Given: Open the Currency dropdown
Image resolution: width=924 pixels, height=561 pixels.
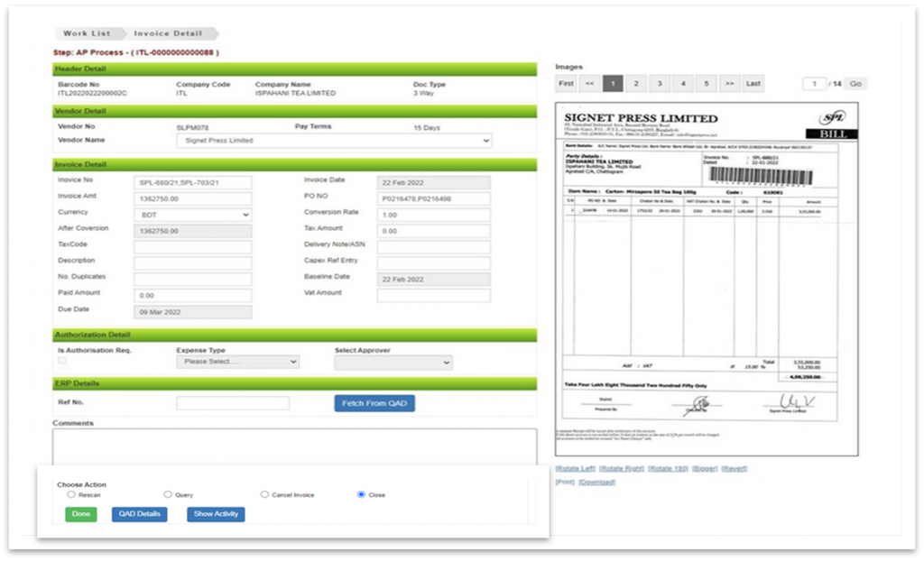Looking at the screenshot, I should (192, 215).
